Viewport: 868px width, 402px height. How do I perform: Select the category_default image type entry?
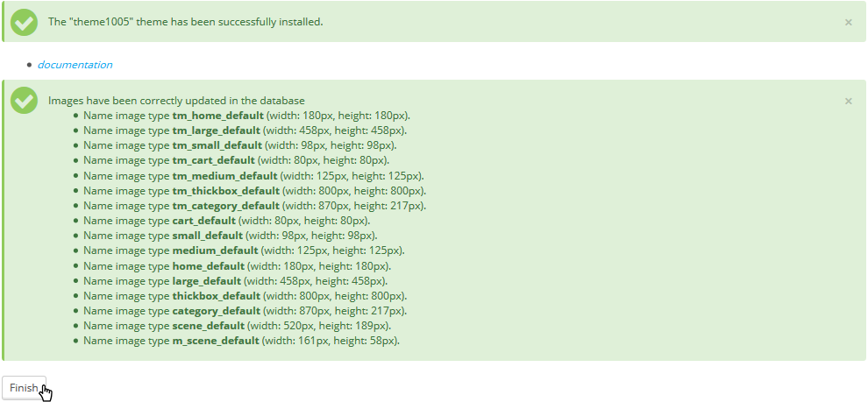(245, 311)
